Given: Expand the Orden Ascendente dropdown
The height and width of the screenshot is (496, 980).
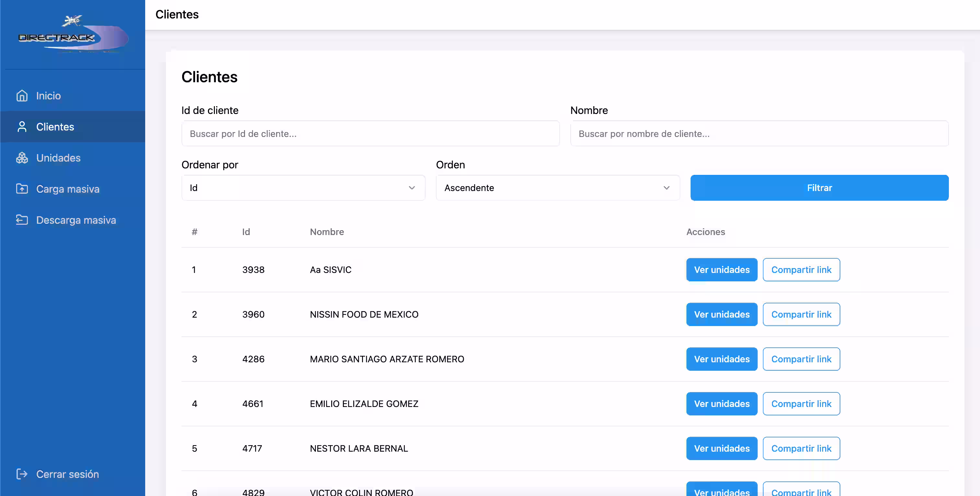Looking at the screenshot, I should (557, 188).
